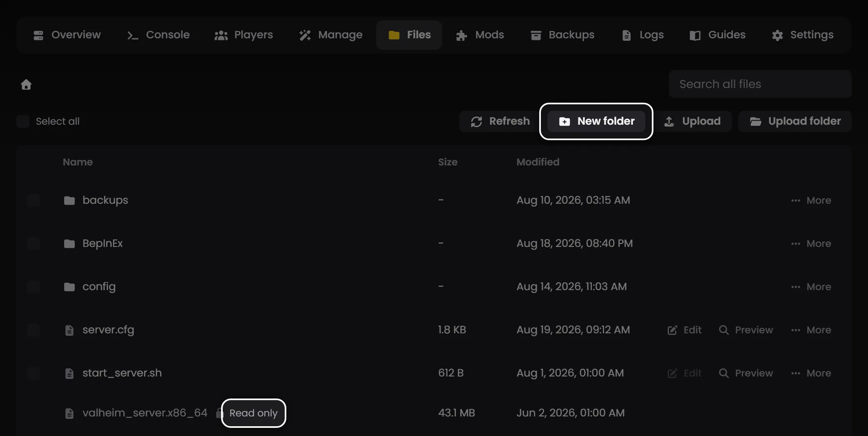Open More menu on server.cfg row
The height and width of the screenshot is (436, 868).
811,330
